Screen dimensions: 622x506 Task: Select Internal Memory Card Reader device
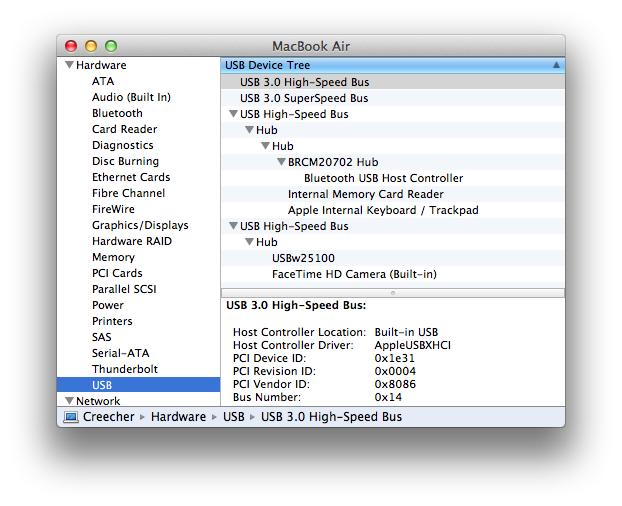[365, 194]
